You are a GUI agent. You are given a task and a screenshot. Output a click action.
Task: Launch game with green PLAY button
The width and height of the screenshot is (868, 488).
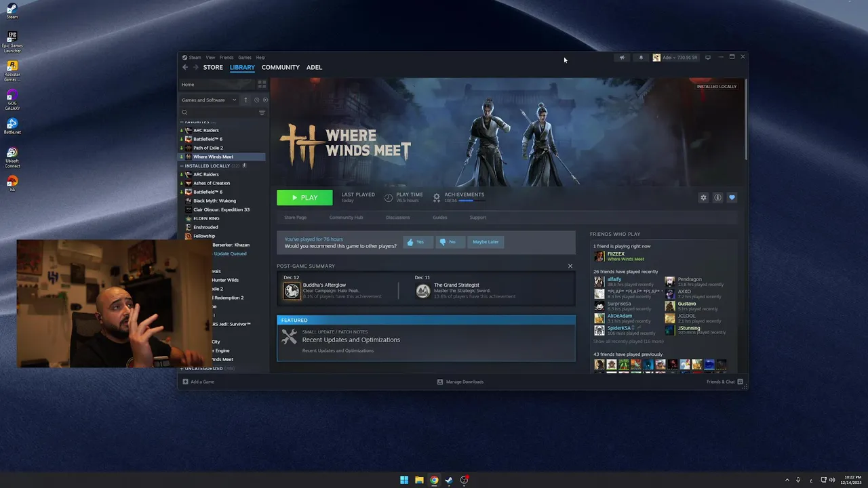coord(304,197)
